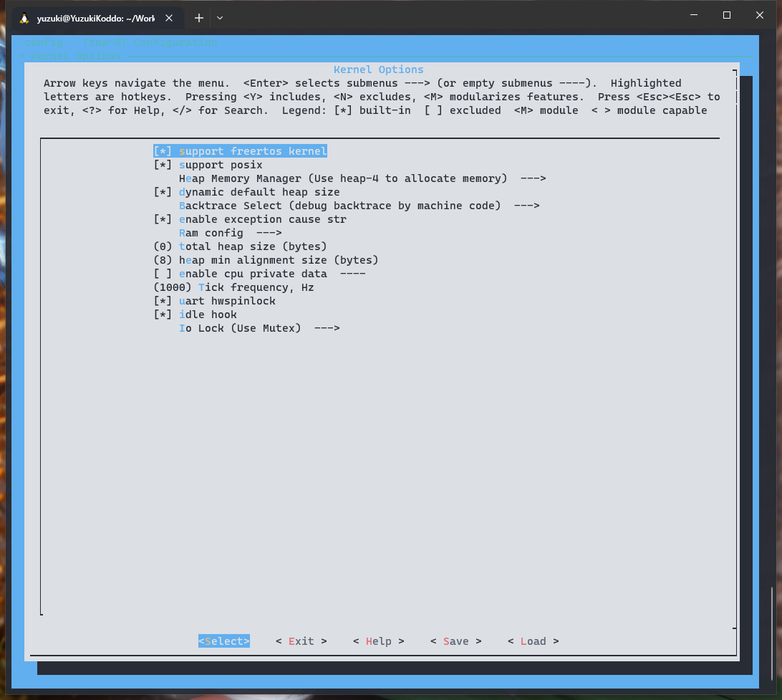
Task: Toggle support posix checkbox
Action: [x=208, y=165]
